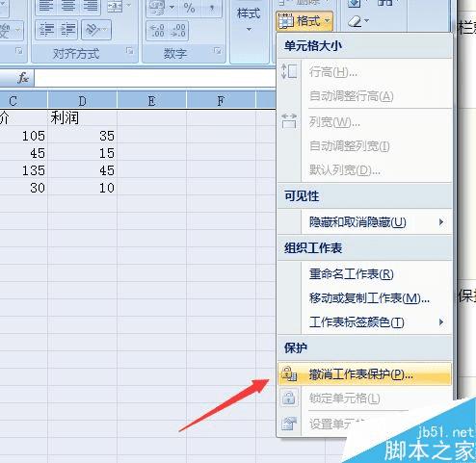Click the center align icon
476x463 pixels.
tap(68, 6)
